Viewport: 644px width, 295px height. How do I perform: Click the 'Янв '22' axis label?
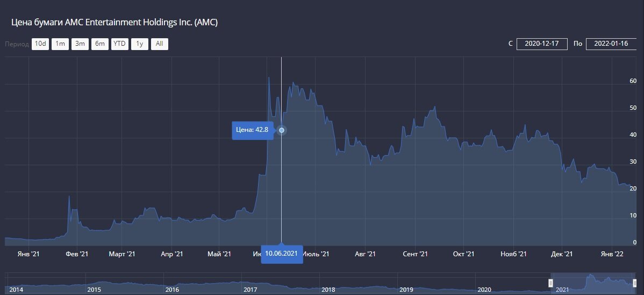coord(612,254)
